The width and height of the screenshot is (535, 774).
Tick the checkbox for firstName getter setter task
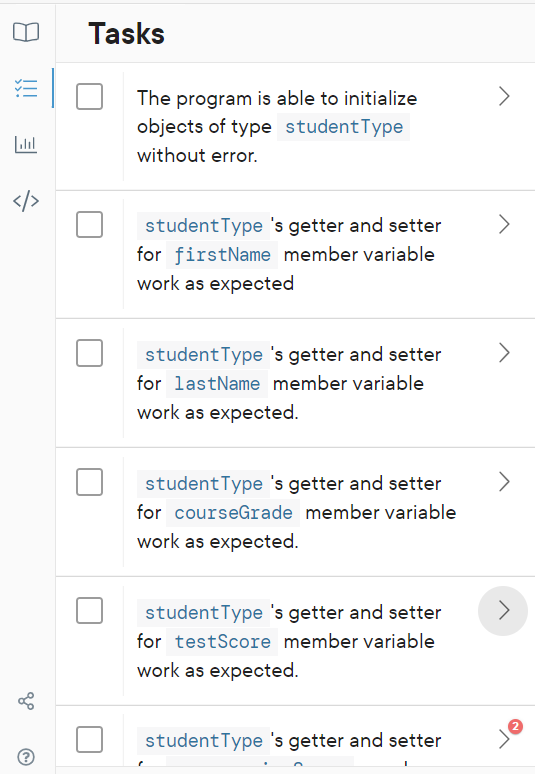[89, 225]
